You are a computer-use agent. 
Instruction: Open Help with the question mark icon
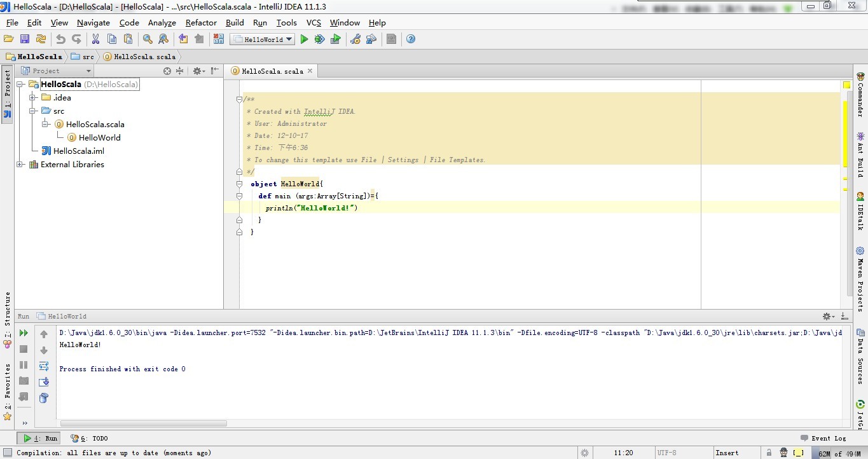point(411,39)
